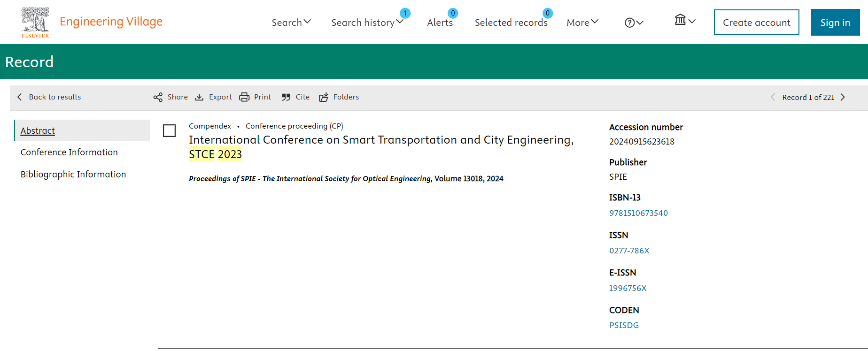This screenshot has height=351, width=868.
Task: Go Back to results
Action: tap(49, 97)
